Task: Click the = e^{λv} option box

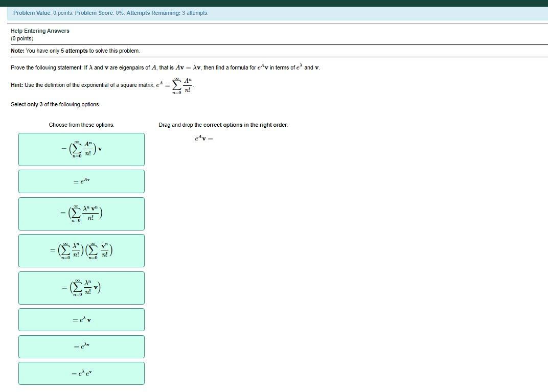Action: click(81, 346)
